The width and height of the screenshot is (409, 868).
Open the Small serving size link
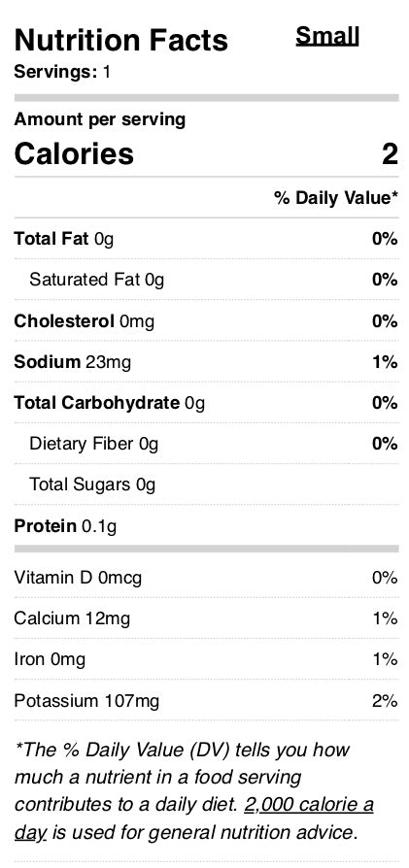click(327, 37)
